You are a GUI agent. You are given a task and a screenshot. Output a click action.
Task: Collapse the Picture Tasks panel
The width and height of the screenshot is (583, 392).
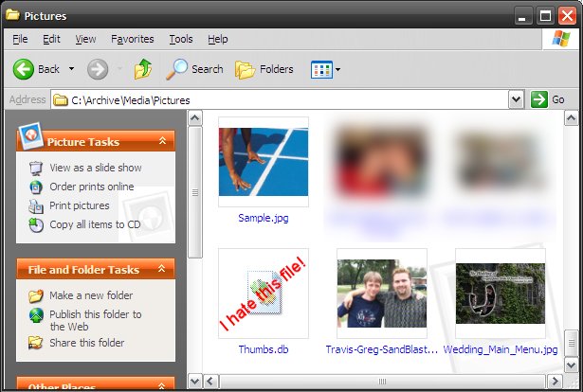click(162, 141)
